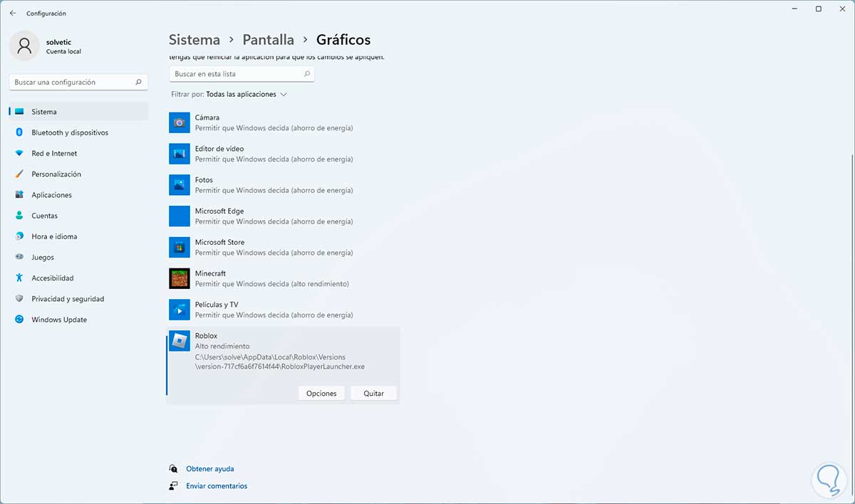Open the Cuentas section

[78, 216]
